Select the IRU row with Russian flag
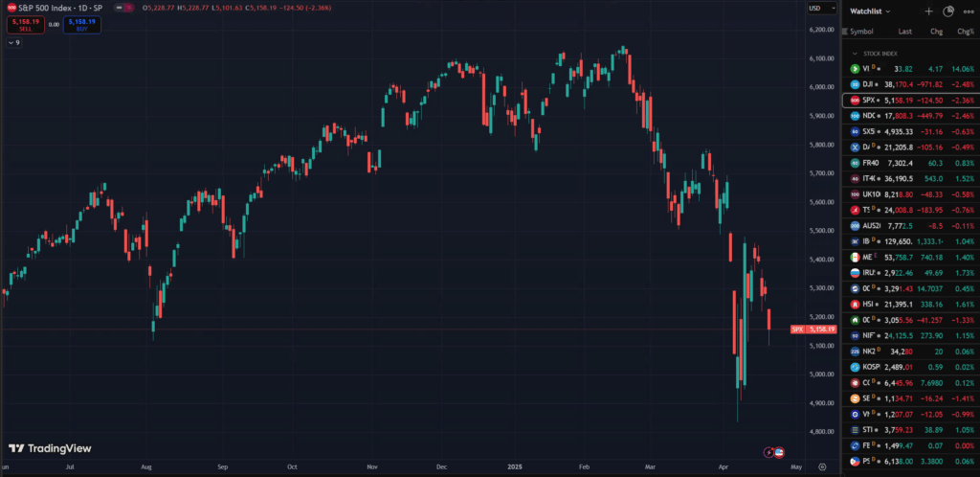The width and height of the screenshot is (980, 477). [911, 273]
